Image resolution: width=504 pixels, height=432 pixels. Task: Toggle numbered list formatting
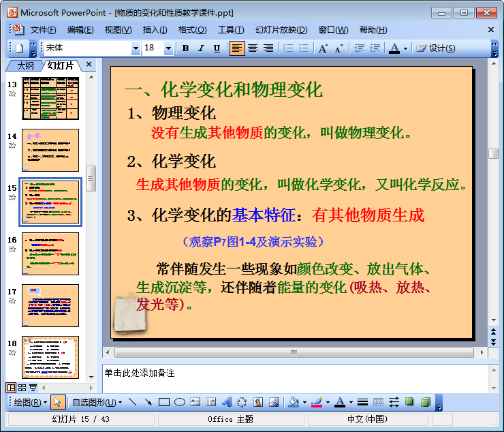click(288, 48)
